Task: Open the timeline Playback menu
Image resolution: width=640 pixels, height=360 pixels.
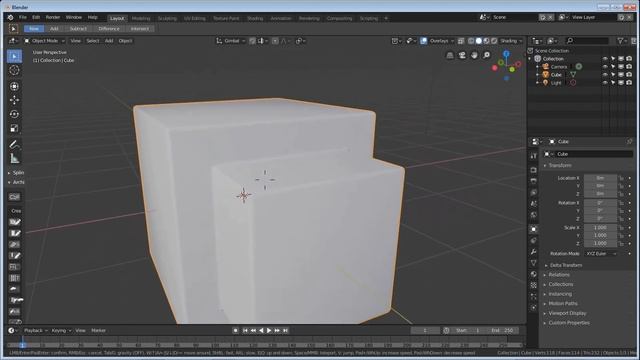Action: pos(35,331)
